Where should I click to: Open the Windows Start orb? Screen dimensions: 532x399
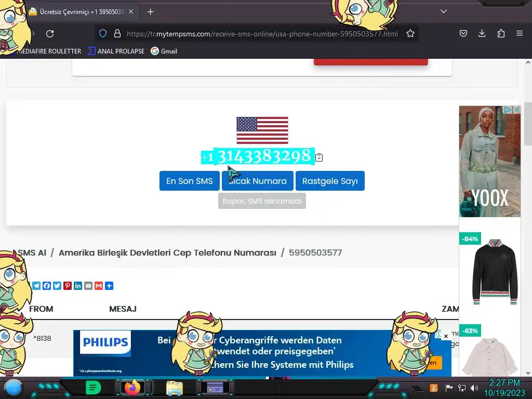[x=13, y=388]
